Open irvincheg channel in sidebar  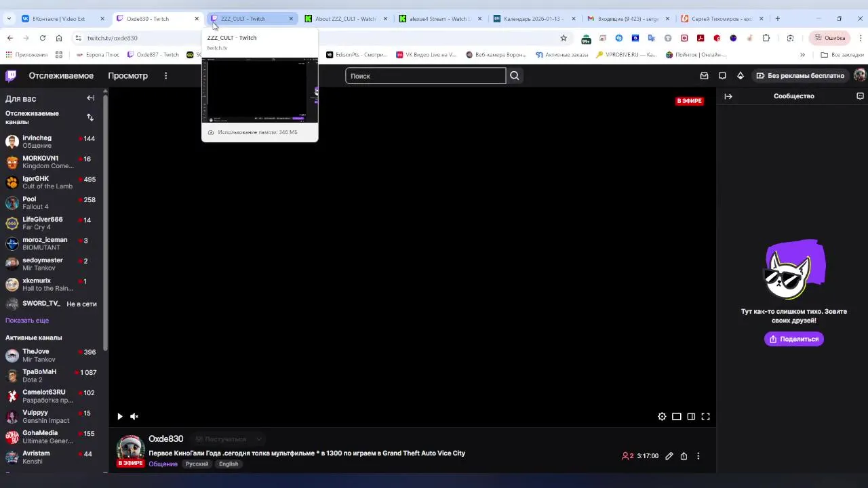click(x=52, y=142)
